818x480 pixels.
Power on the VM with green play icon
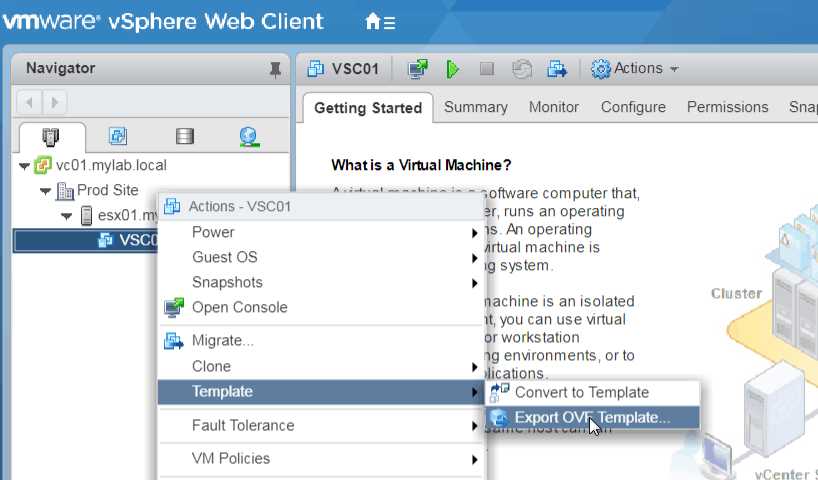click(x=453, y=69)
